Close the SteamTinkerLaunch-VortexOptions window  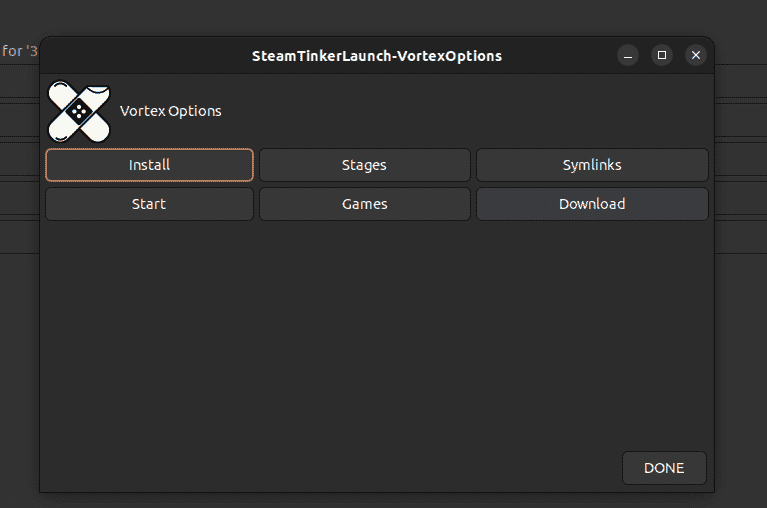pyautogui.click(x=696, y=56)
